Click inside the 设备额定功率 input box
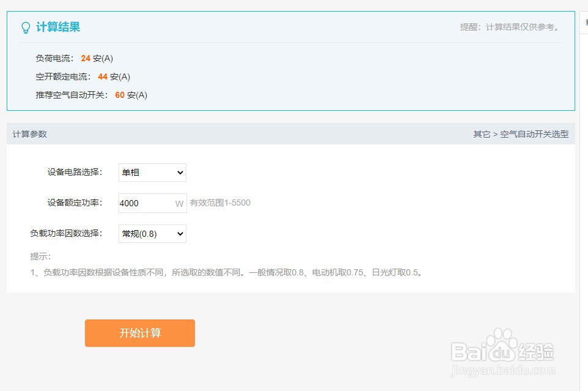 click(147, 203)
